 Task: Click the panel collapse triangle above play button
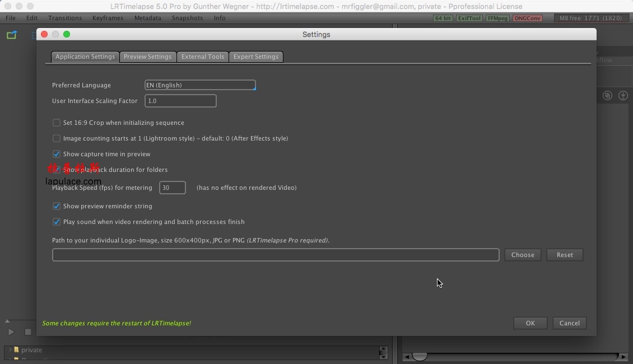[7, 321]
